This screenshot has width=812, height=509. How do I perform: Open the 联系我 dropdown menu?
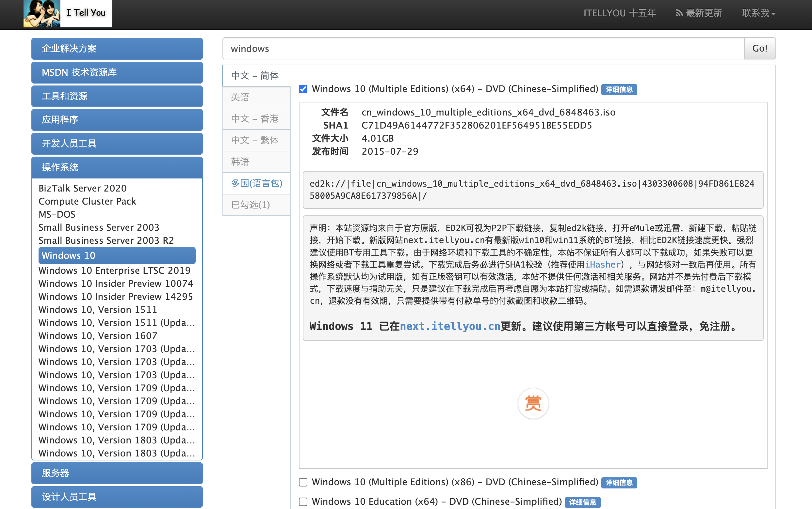758,13
